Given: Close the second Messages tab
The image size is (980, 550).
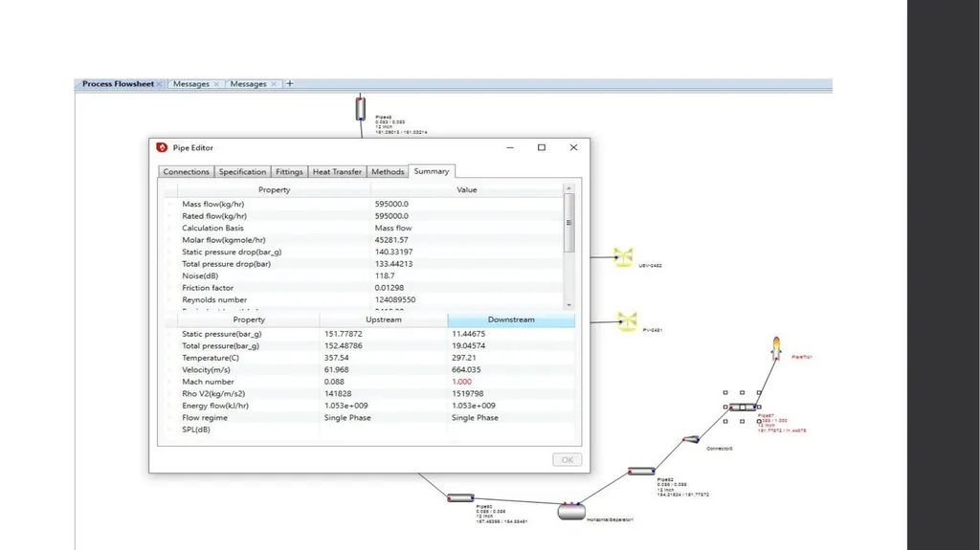Looking at the screenshot, I should 274,84.
